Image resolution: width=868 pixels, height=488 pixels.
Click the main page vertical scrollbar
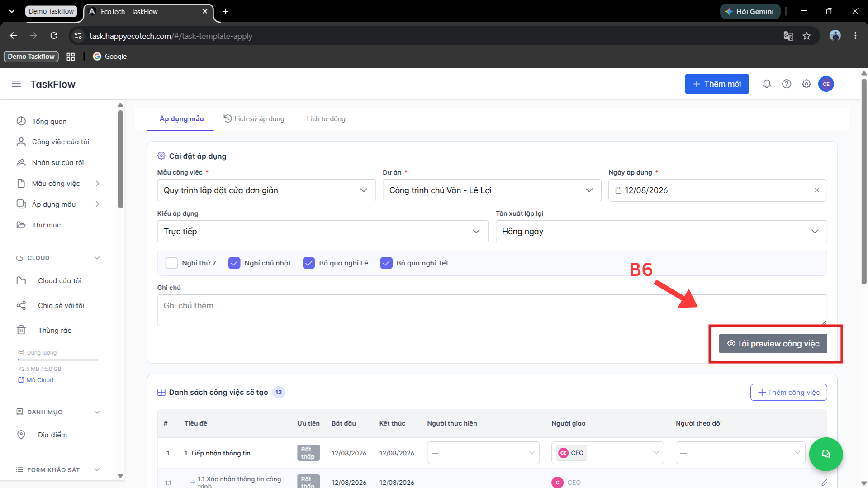tap(863, 181)
